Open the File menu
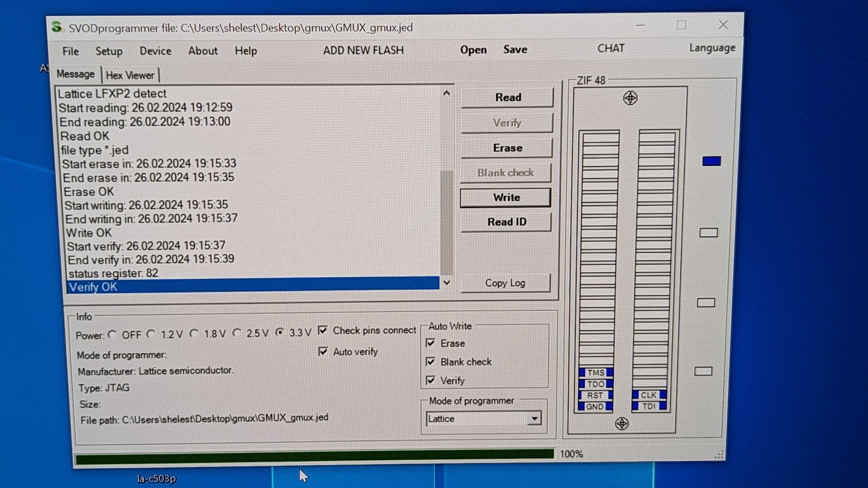This screenshot has width=868, height=488. tap(70, 51)
